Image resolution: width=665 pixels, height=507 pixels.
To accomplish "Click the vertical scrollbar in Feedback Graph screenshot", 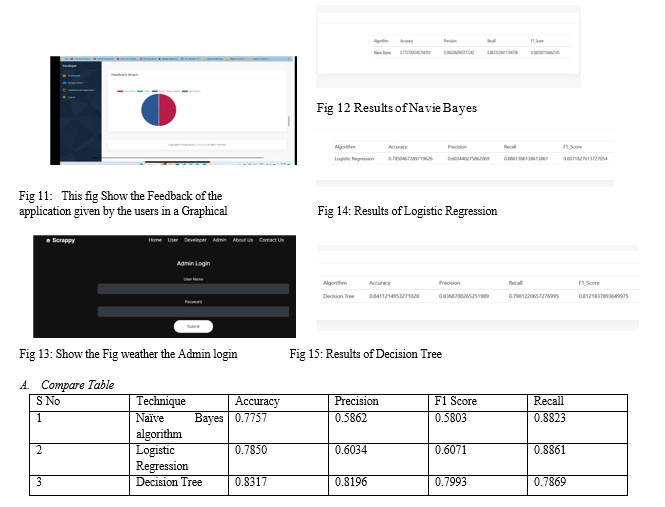I will (289, 121).
